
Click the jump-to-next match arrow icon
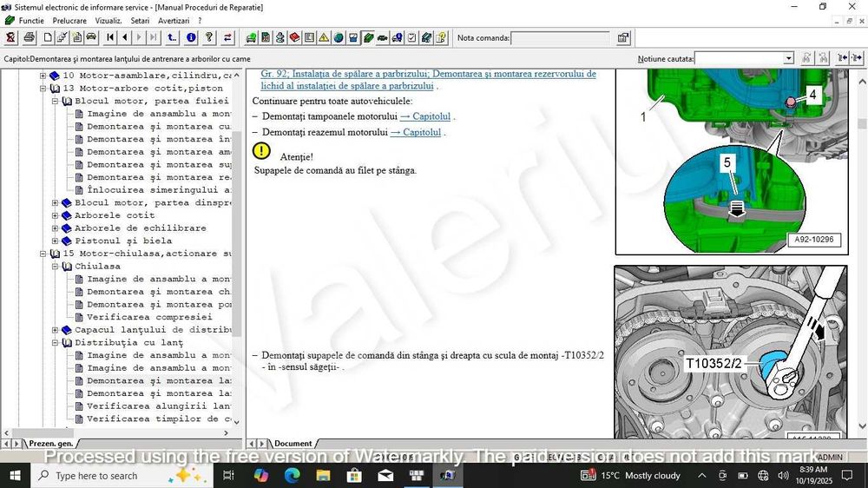tap(857, 57)
